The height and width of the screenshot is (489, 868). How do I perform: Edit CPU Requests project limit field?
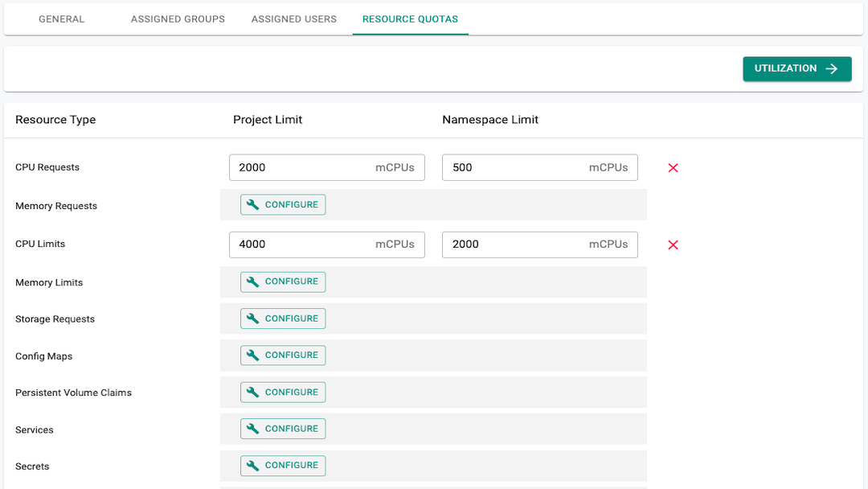pos(301,168)
